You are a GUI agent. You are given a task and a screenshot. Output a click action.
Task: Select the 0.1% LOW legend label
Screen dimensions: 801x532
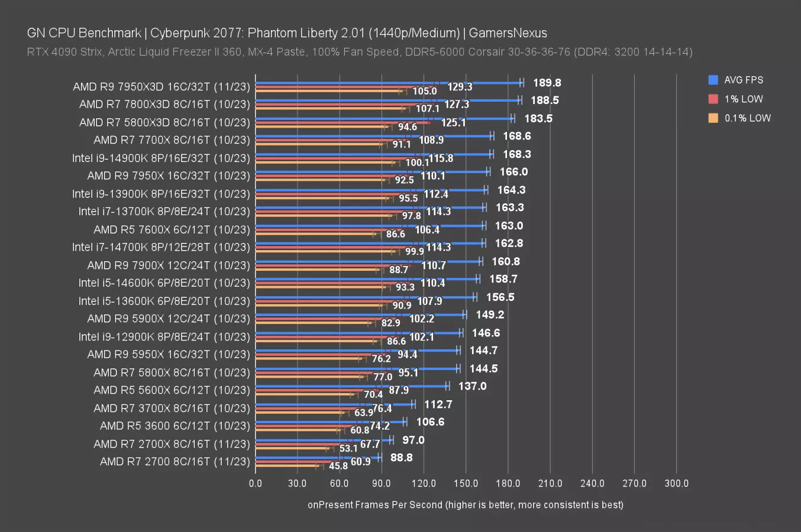[748, 118]
